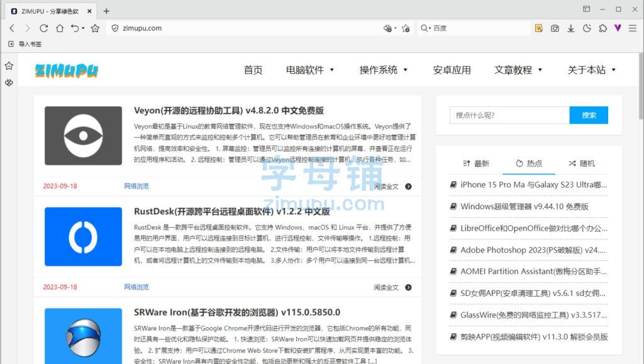Screen dimensions: 644x364
Task: Open the sidebar paw icon
Action: pos(9,82)
